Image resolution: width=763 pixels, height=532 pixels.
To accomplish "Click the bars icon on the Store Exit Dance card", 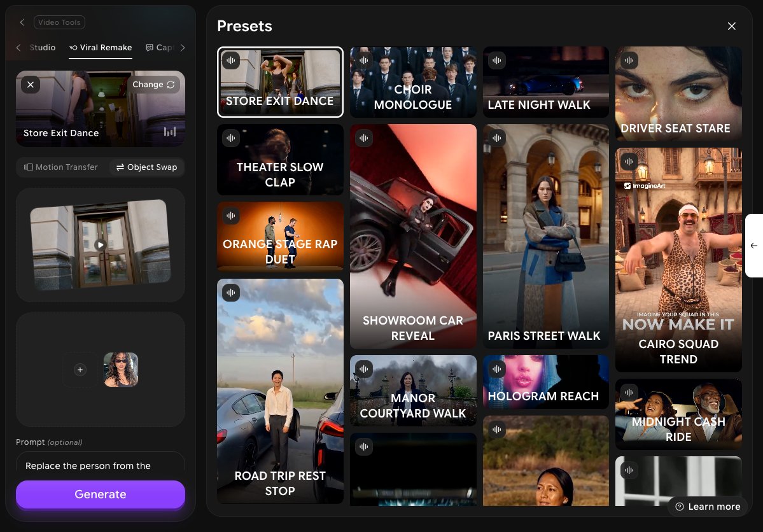I will click(x=170, y=132).
